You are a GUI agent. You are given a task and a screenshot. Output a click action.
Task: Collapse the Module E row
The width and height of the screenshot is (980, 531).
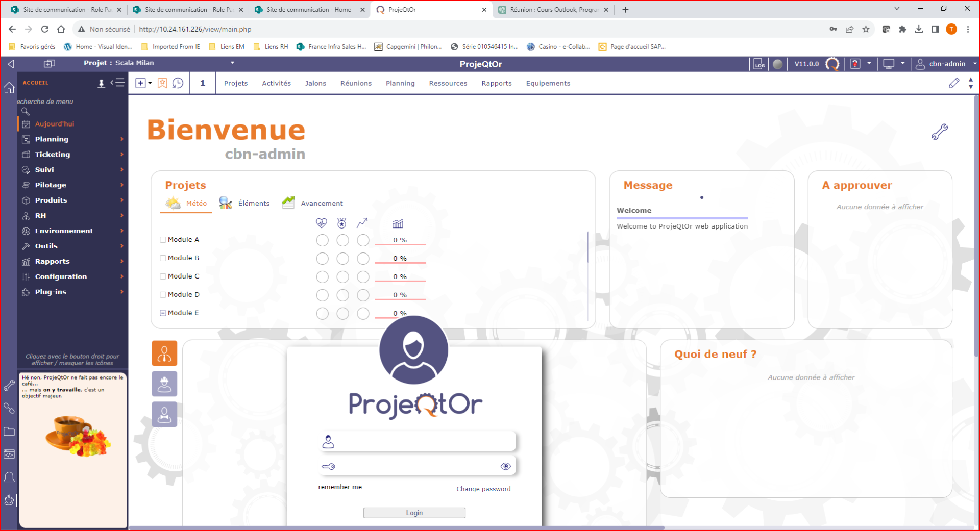(163, 313)
